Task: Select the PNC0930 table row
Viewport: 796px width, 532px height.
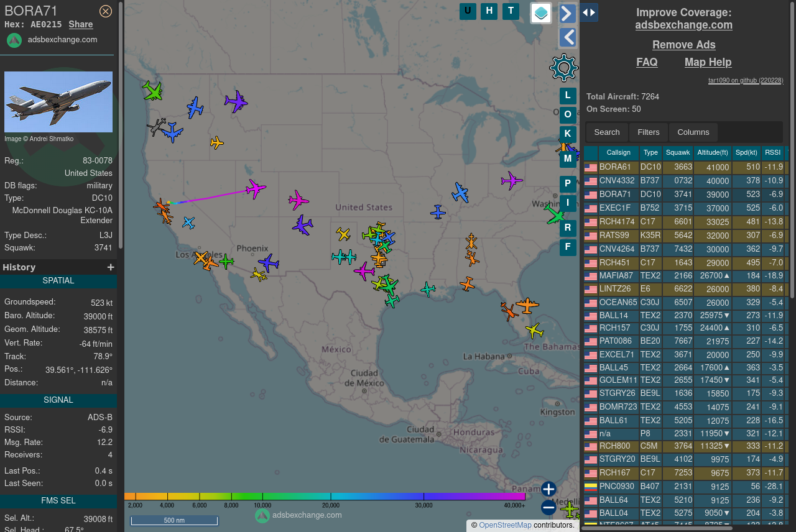Action: click(686, 487)
